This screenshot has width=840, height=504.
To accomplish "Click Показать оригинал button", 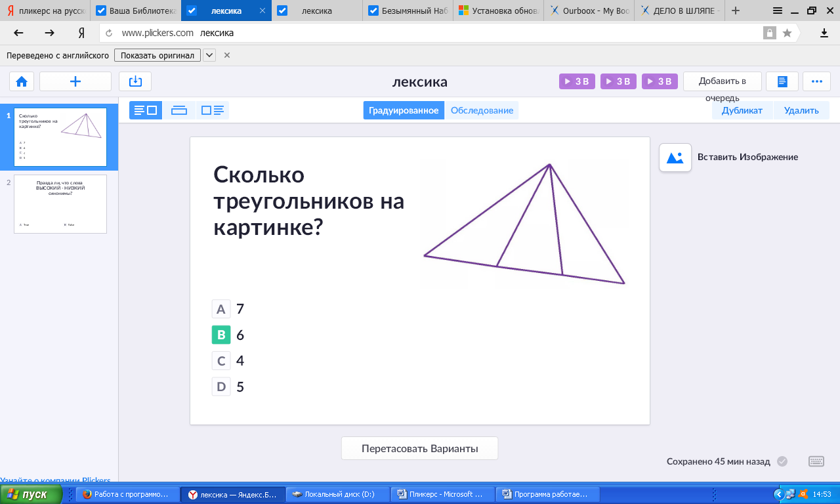I will tap(157, 55).
